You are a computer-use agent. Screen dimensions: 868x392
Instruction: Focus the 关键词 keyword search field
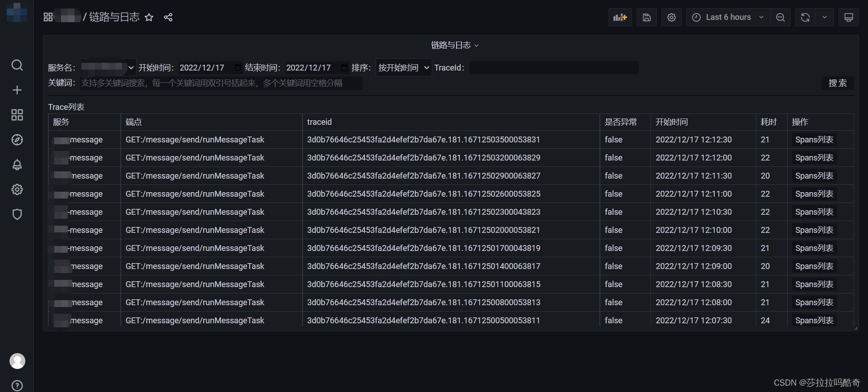point(221,83)
